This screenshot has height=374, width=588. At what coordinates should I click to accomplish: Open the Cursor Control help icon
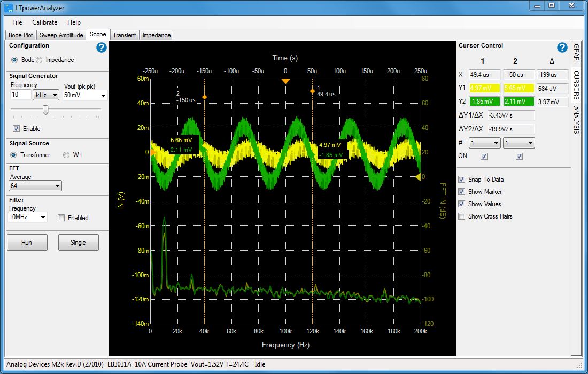pos(562,48)
